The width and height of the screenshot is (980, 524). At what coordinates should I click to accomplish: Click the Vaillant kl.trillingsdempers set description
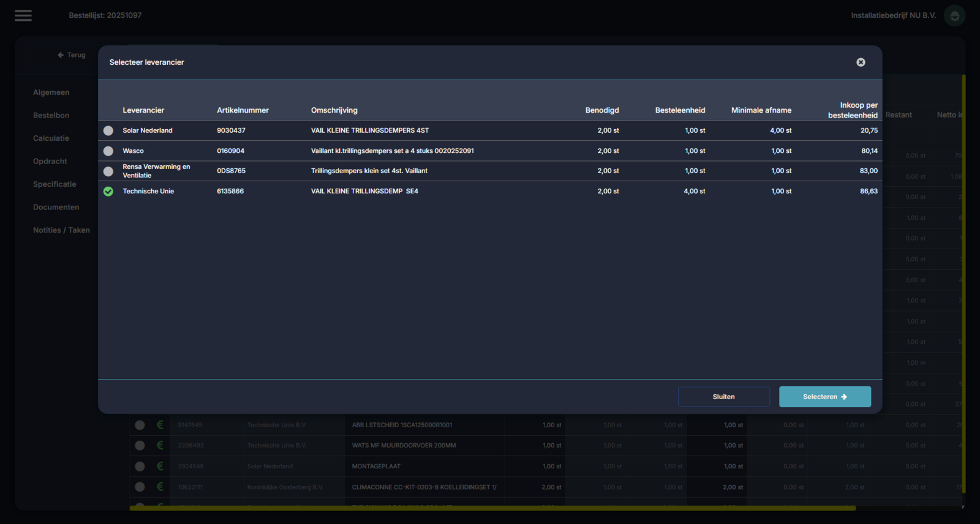pyautogui.click(x=393, y=151)
